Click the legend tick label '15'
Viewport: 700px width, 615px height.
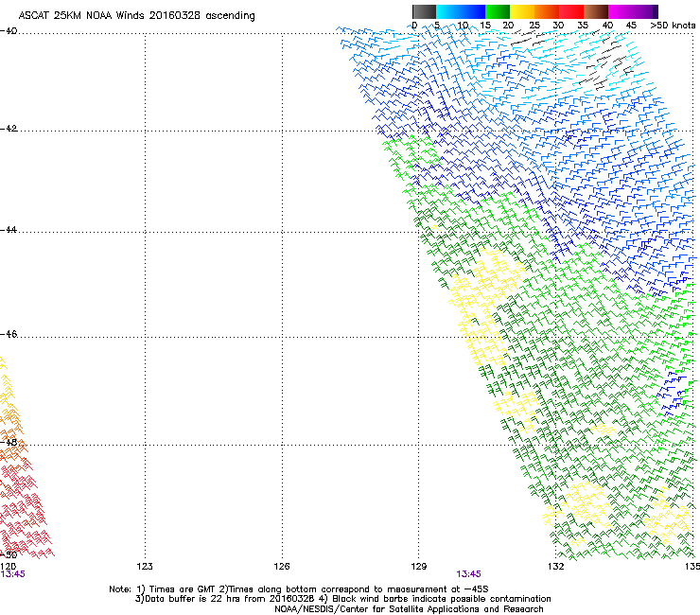(485, 26)
